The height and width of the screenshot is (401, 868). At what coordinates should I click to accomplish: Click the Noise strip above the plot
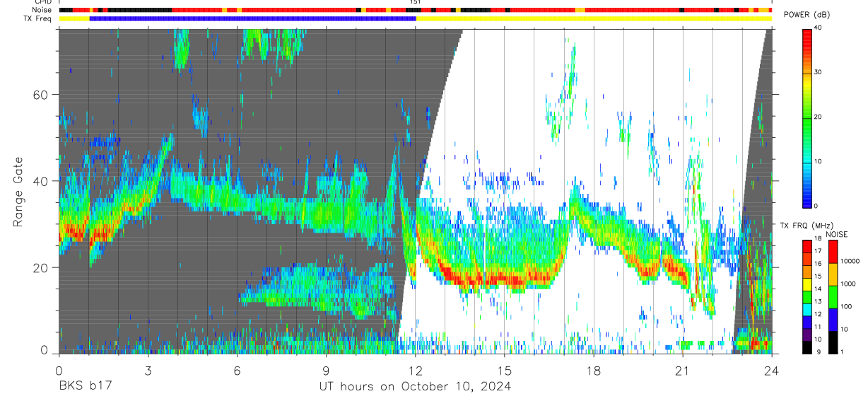tap(415, 10)
